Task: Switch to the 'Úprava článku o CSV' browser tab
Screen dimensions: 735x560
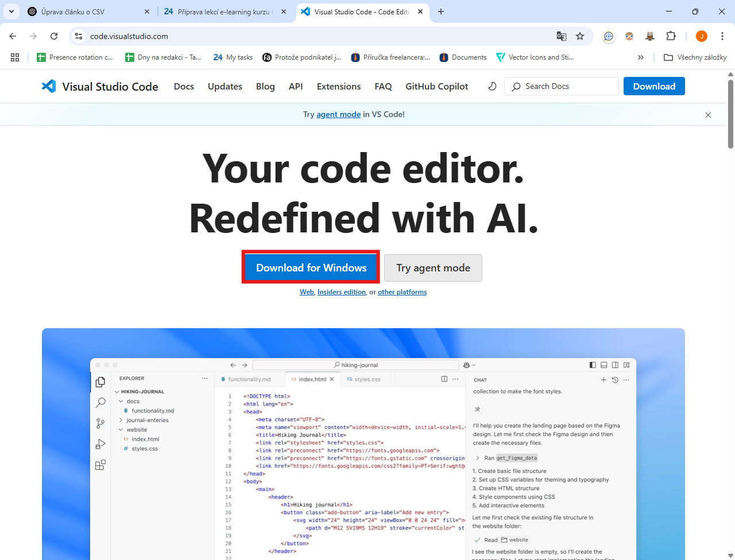Action: [89, 11]
